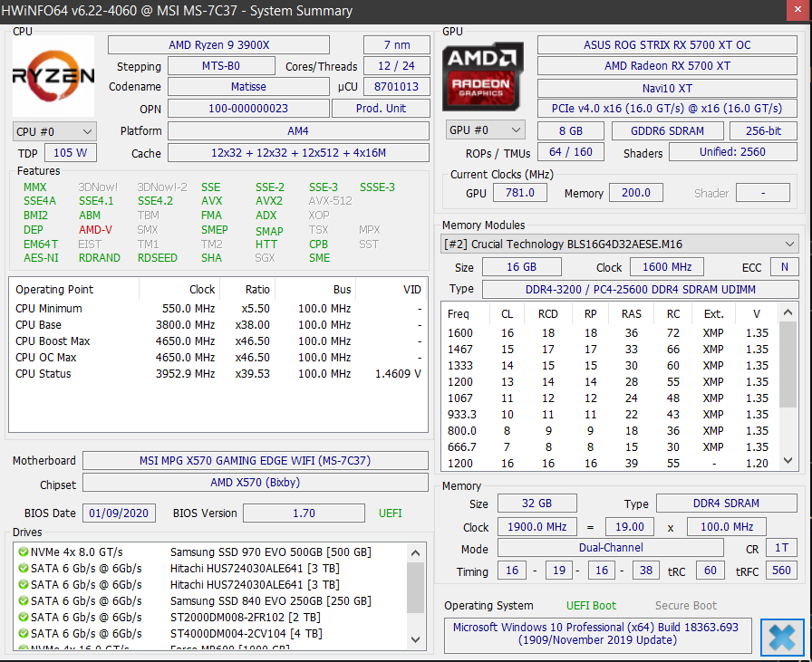Click the BIOS Date 01/09/2020 field

tap(119, 513)
